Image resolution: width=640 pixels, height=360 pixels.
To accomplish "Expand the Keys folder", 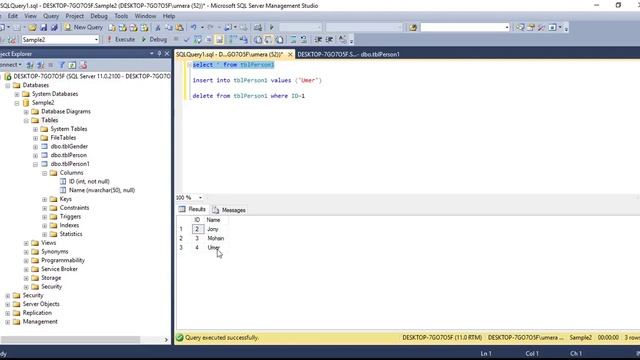I will click(44, 200).
